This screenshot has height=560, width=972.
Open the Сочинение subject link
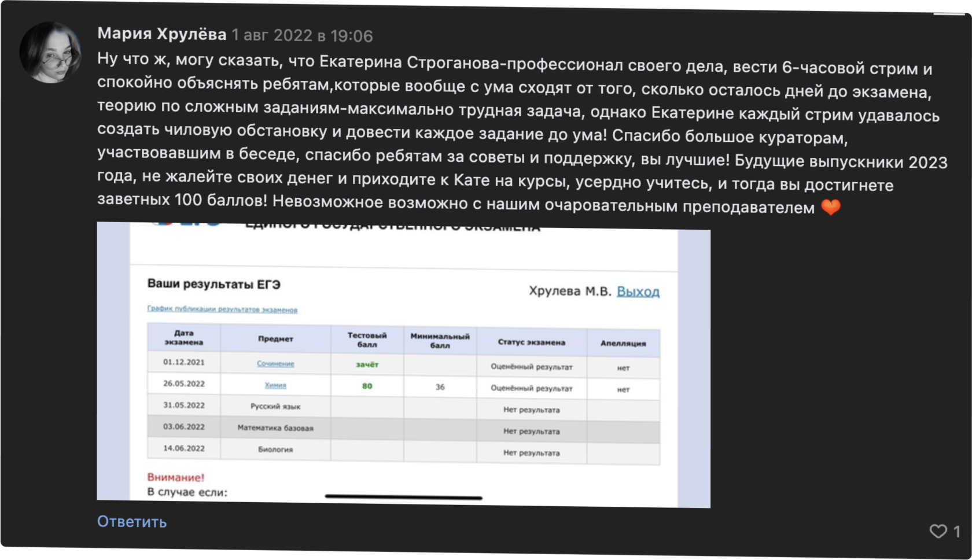coord(275,363)
